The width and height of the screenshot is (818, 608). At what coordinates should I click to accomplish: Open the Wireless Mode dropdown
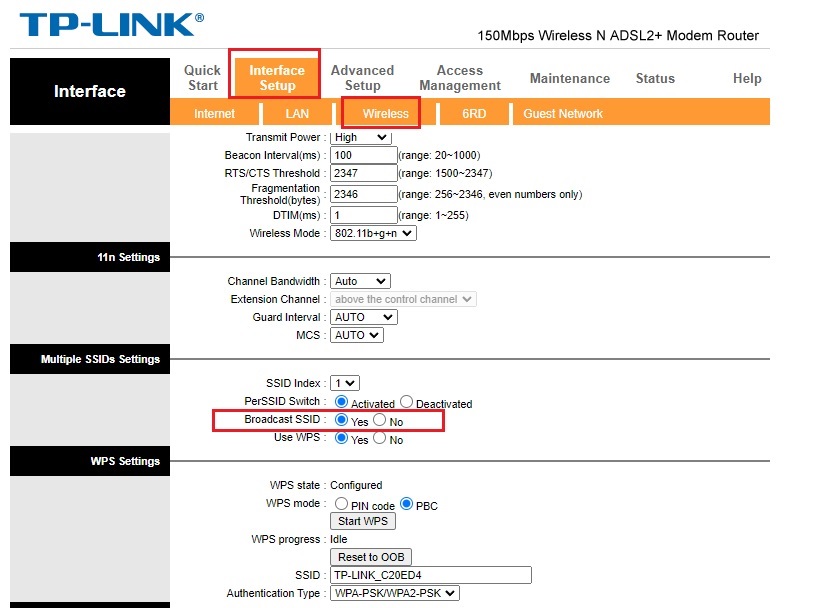click(373, 233)
